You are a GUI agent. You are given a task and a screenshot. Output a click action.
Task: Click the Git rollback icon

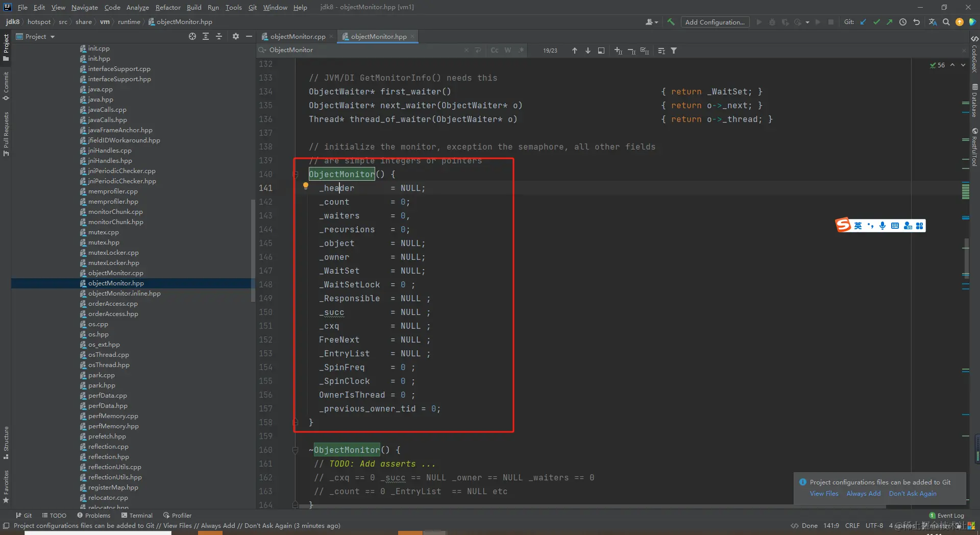[916, 22]
